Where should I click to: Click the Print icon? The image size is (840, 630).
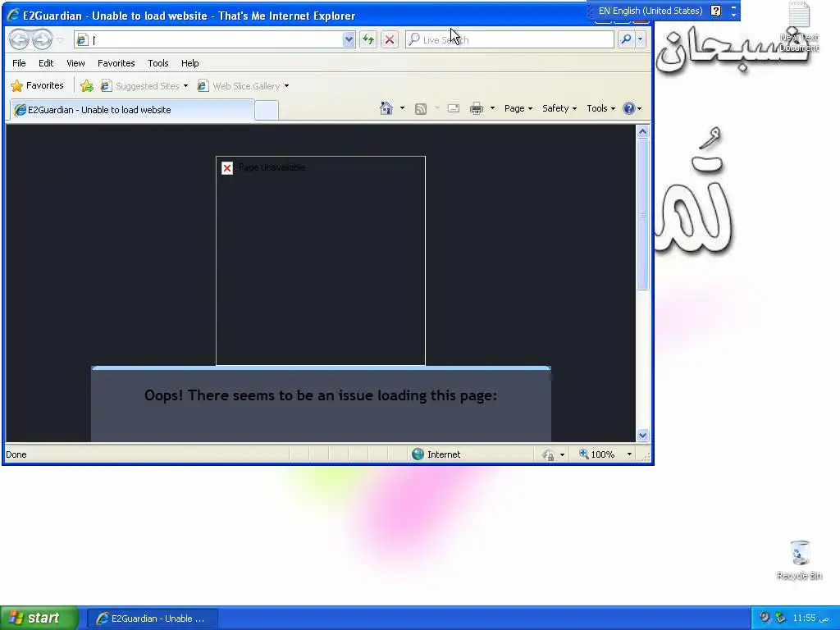[x=477, y=109]
